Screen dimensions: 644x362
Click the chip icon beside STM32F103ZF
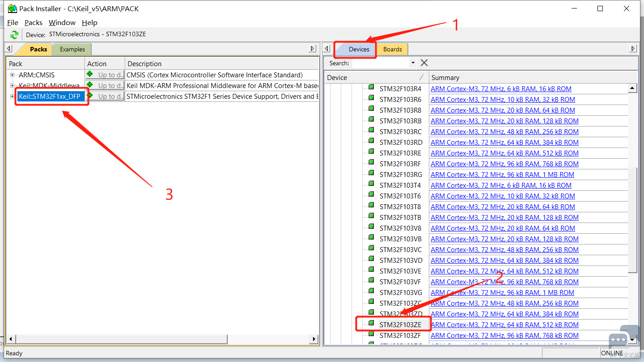[371, 334]
